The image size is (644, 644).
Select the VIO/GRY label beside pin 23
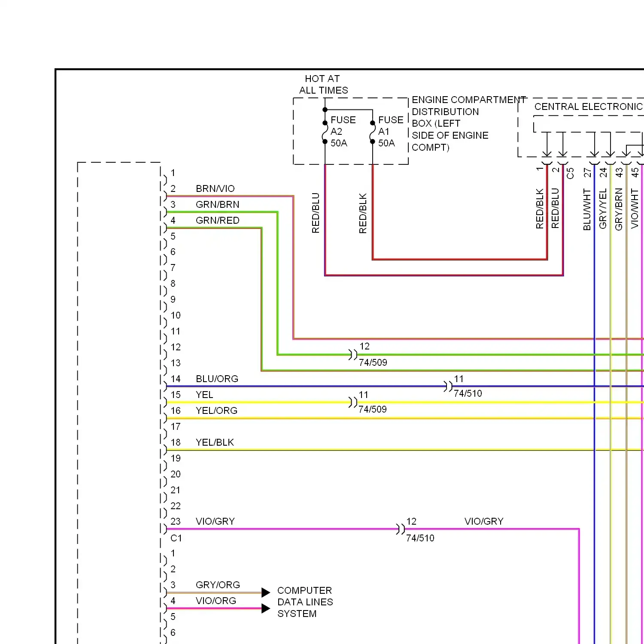pos(215,521)
